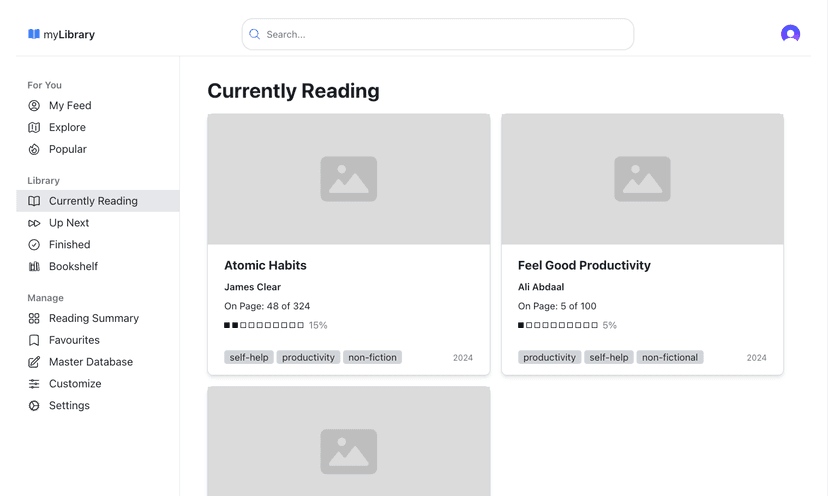This screenshot has width=828, height=496.
Task: Go to My Feed
Action: pyautogui.click(x=70, y=106)
